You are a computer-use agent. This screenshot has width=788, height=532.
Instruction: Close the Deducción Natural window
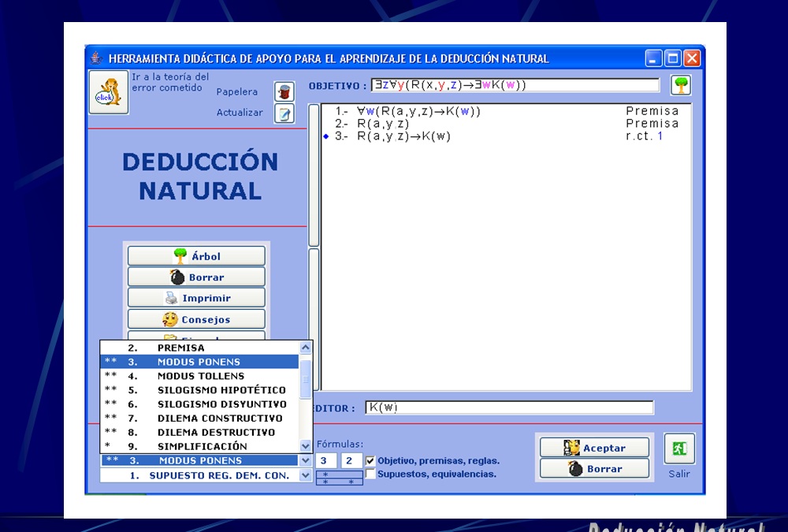pos(692,58)
